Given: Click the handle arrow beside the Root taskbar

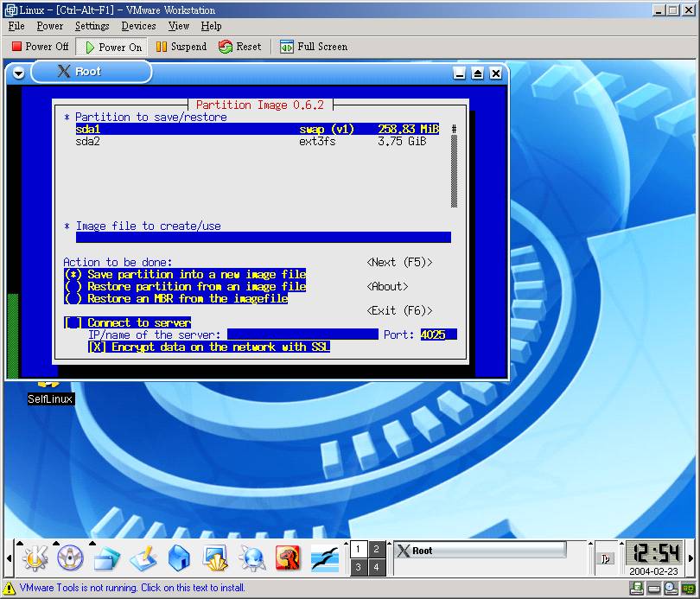Looking at the screenshot, I should tap(389, 543).
